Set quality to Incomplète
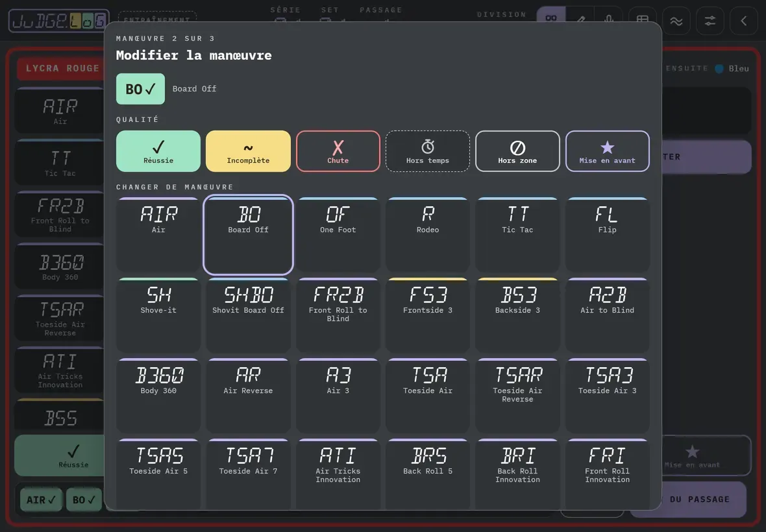 pyautogui.click(x=248, y=151)
